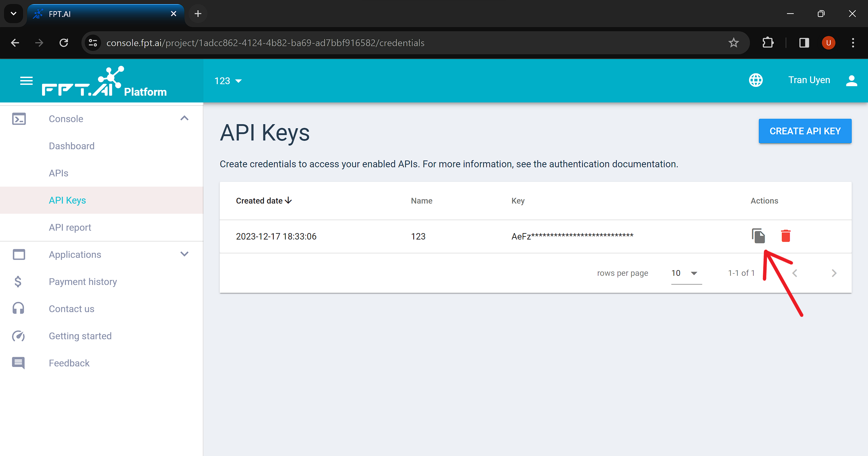The image size is (868, 456).
Task: Click the date 2023-12-17 18:33:06 cell
Action: (276, 236)
